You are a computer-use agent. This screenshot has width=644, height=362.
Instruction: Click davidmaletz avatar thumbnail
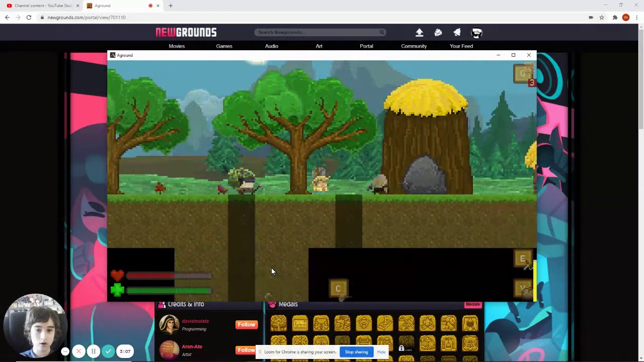pyautogui.click(x=169, y=325)
